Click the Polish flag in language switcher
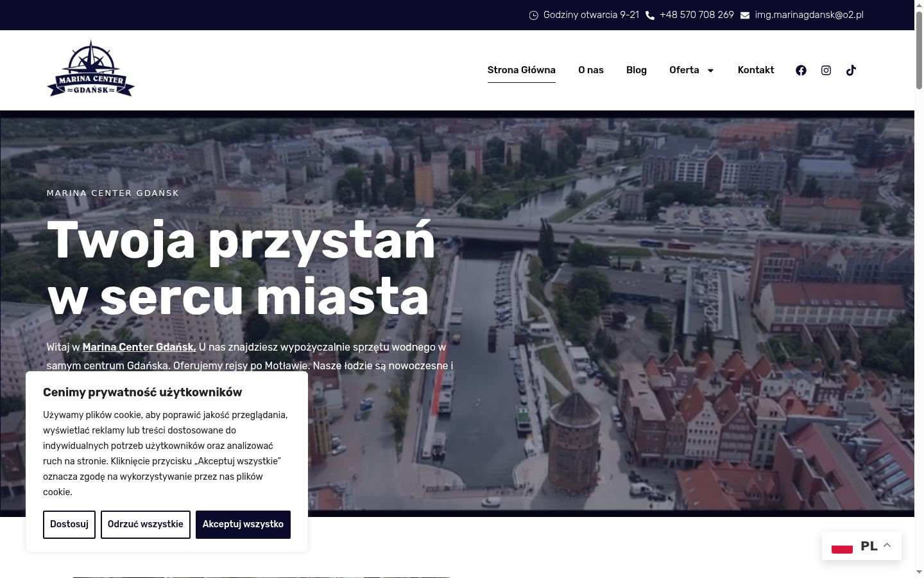The width and height of the screenshot is (924, 578). [842, 547]
